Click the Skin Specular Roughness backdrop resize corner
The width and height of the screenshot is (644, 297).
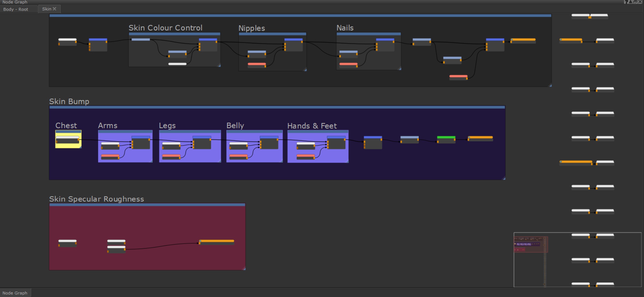244,268
